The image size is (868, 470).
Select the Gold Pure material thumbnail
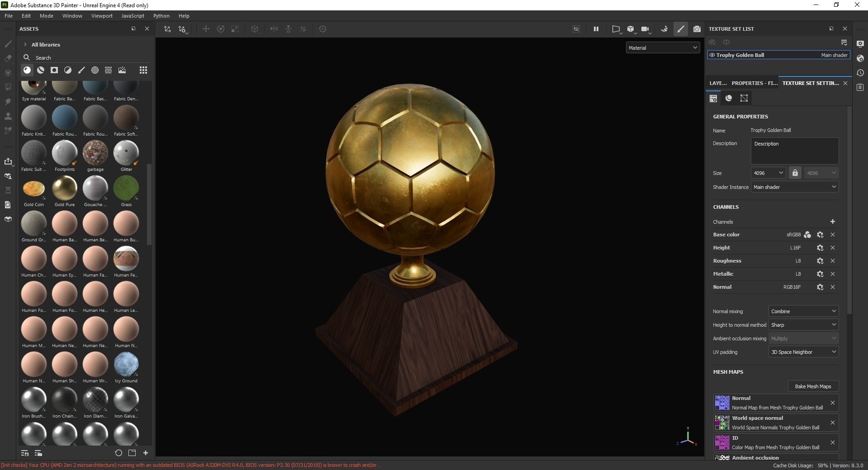[x=65, y=188]
